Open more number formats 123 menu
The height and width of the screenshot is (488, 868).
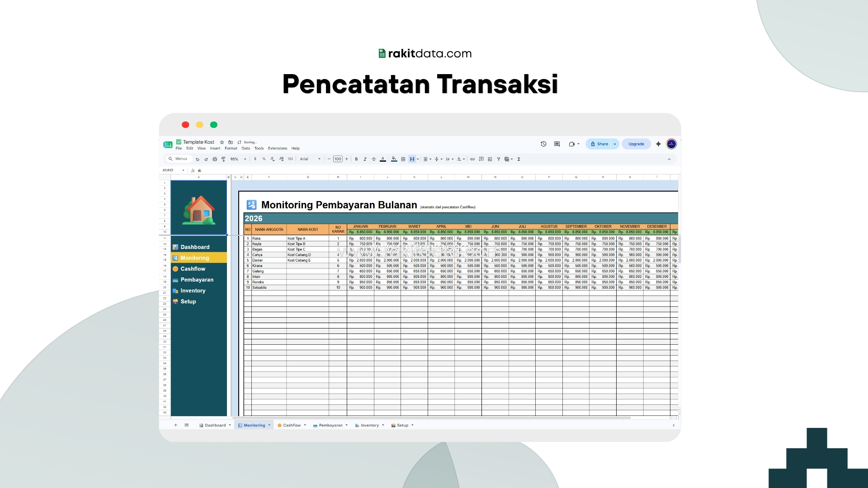pyautogui.click(x=290, y=159)
